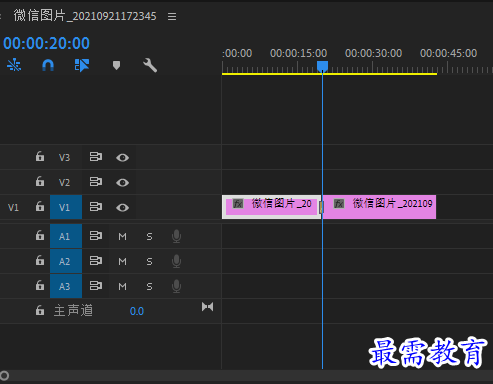Click V1 source patching indicator
The width and height of the screenshot is (493, 384).
13,208
